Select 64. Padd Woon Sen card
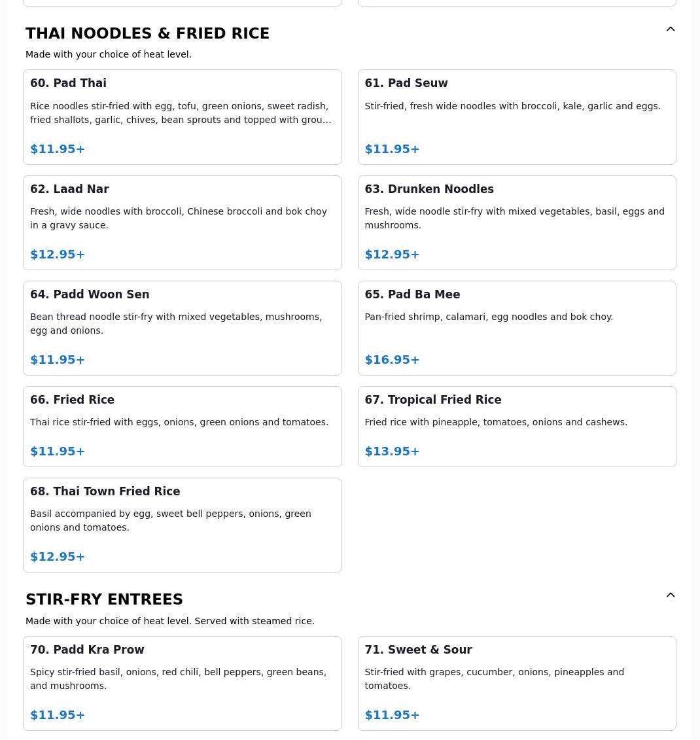The height and width of the screenshot is (740, 700). [x=182, y=328]
